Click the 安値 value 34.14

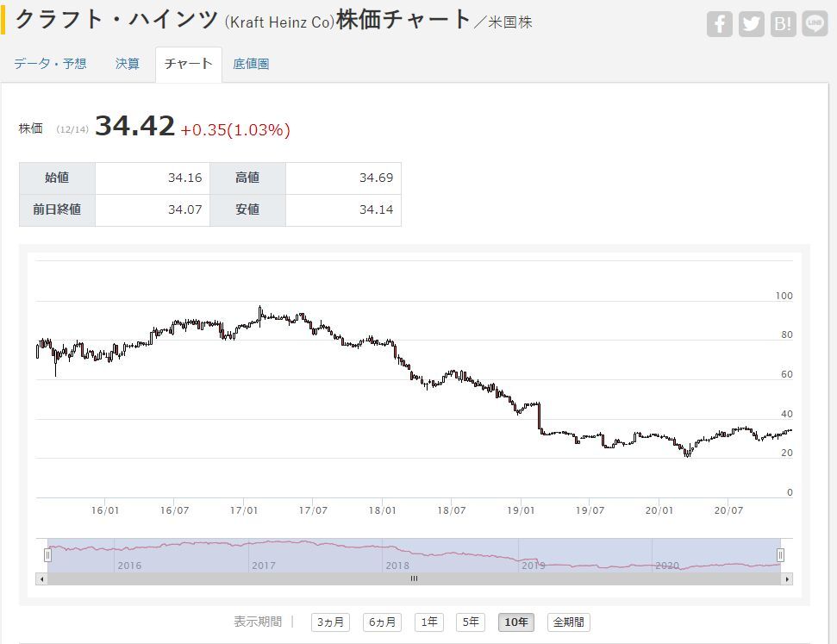(376, 209)
